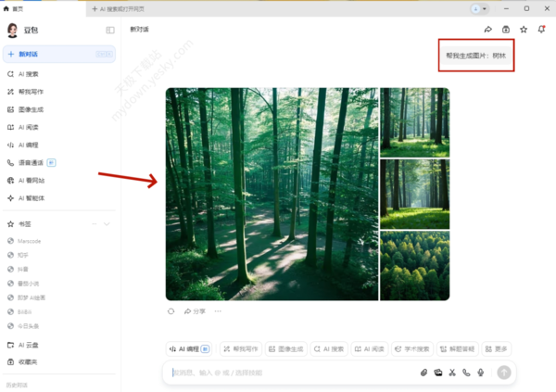Open the 今日头条 bookmark

(x=23, y=326)
